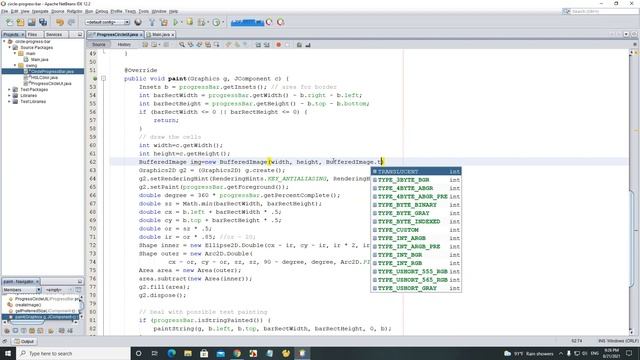Image resolution: width=640 pixels, height=360 pixels.
Task: Click the editor vertical scrollbar
Action: [631, 192]
